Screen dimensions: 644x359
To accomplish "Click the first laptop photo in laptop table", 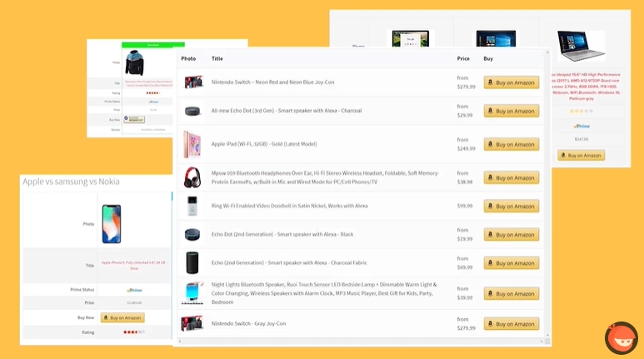I will click(x=410, y=38).
